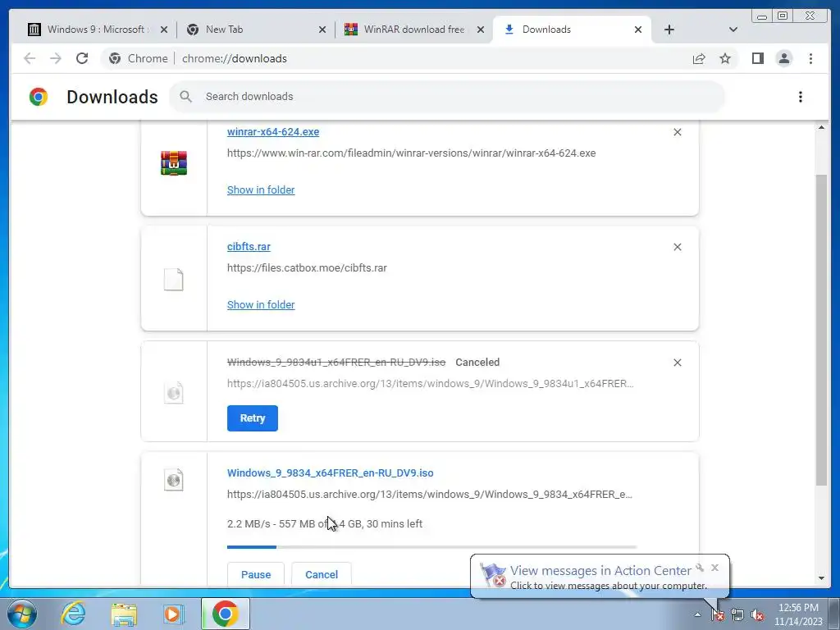The image size is (840, 630).
Task: Go back using the browser back arrow
Action: point(30,58)
